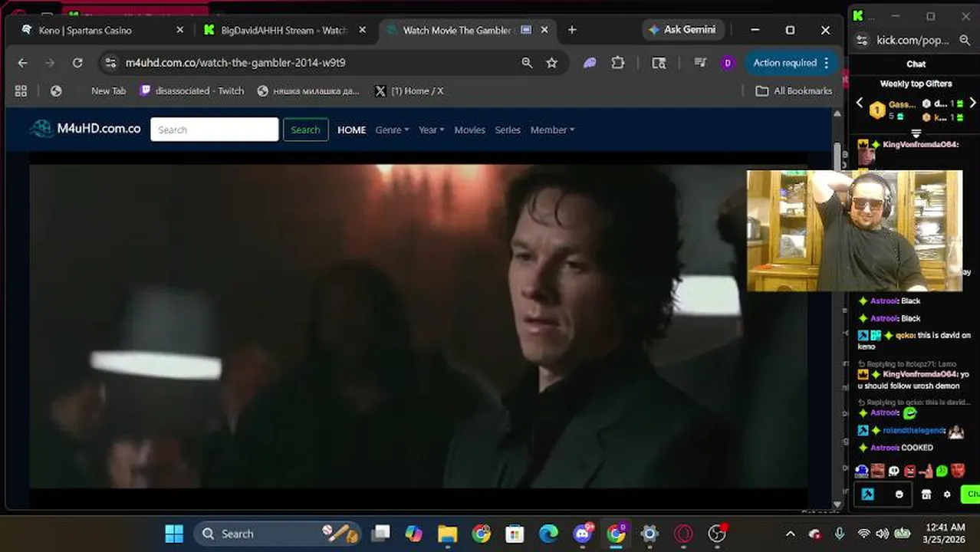The width and height of the screenshot is (980, 552).
Task: Open OBS Studio from the taskbar
Action: pos(717,534)
